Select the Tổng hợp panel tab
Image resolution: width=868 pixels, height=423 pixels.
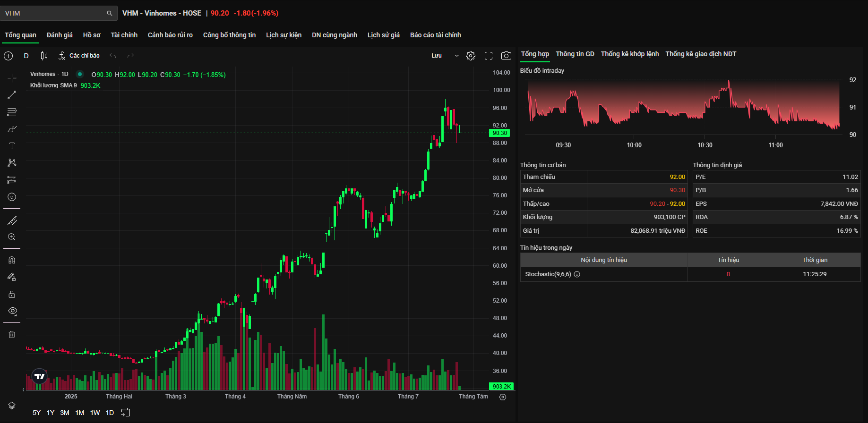[x=535, y=54]
